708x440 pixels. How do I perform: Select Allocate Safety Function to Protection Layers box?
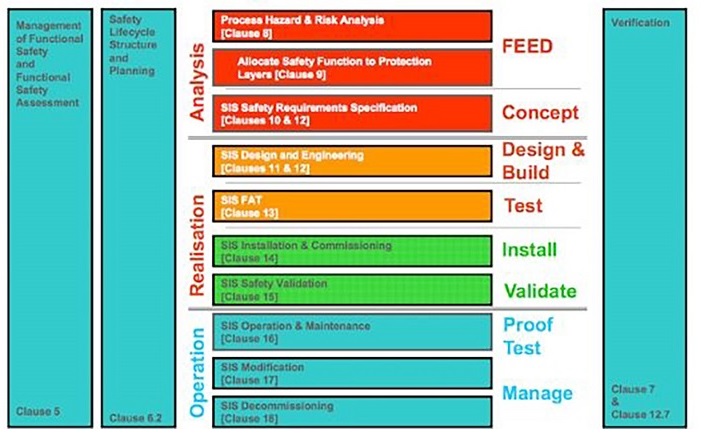(x=352, y=68)
